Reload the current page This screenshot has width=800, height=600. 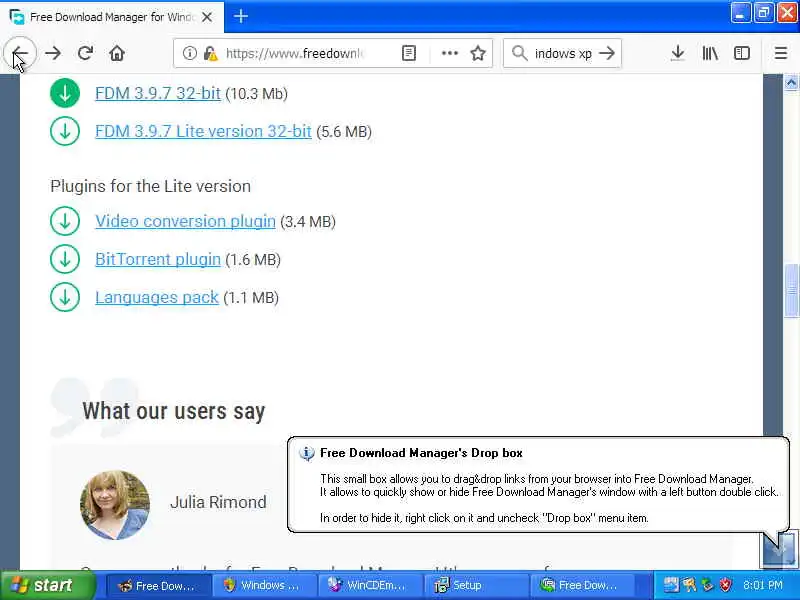[85, 53]
